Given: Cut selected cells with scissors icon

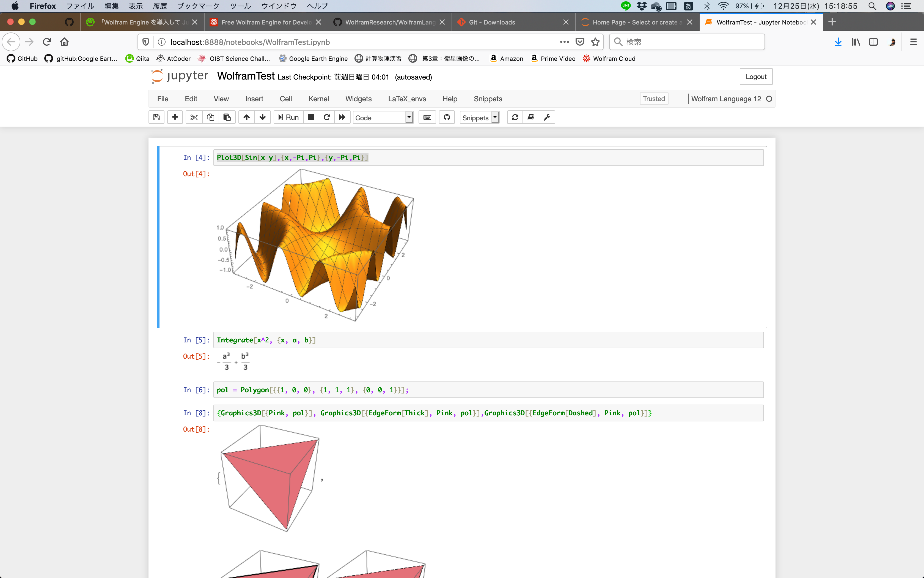Looking at the screenshot, I should (x=194, y=117).
